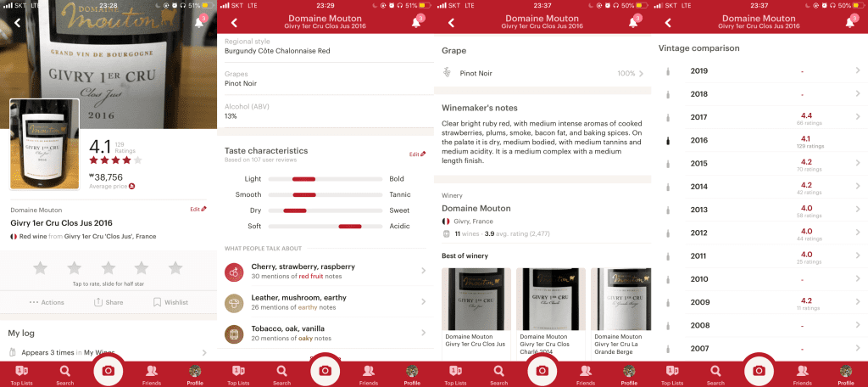Open Top Lists tab on Taste characteristics screen
Viewport: 868px width, 387px height.
coord(238,375)
